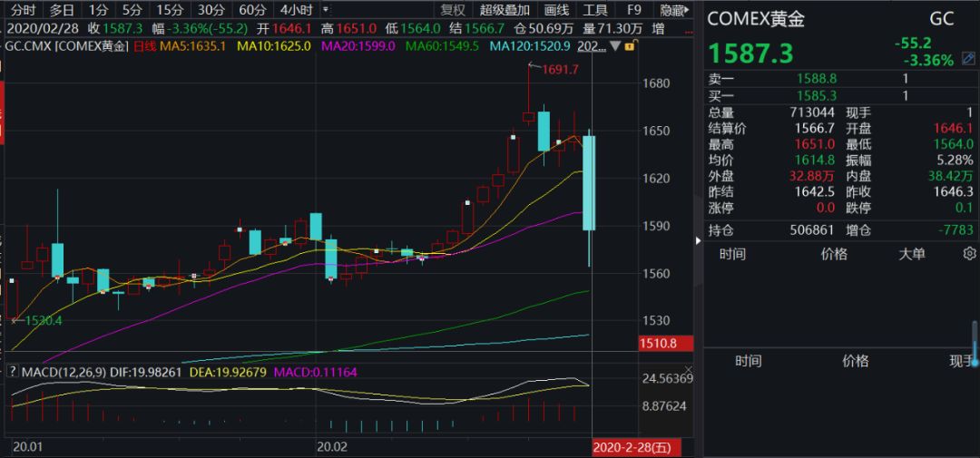Select the 5分 five-minute period
The image size is (980, 458).
pos(132,10)
